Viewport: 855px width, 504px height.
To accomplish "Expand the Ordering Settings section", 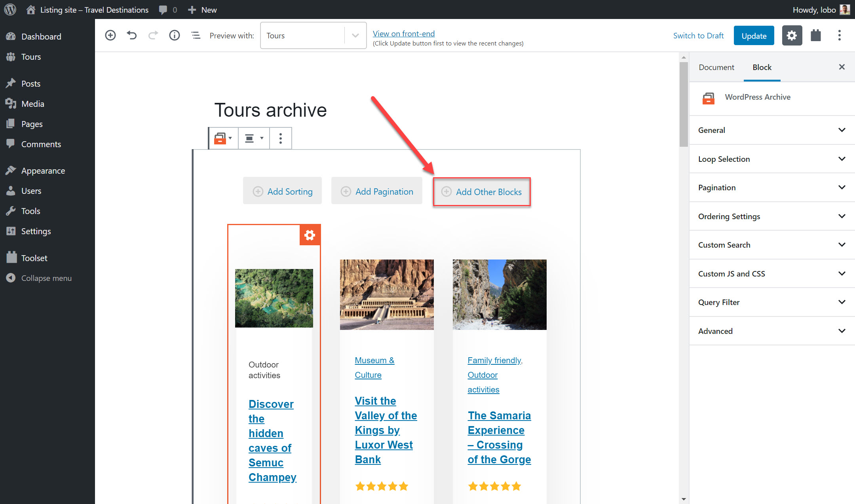I will coord(772,216).
